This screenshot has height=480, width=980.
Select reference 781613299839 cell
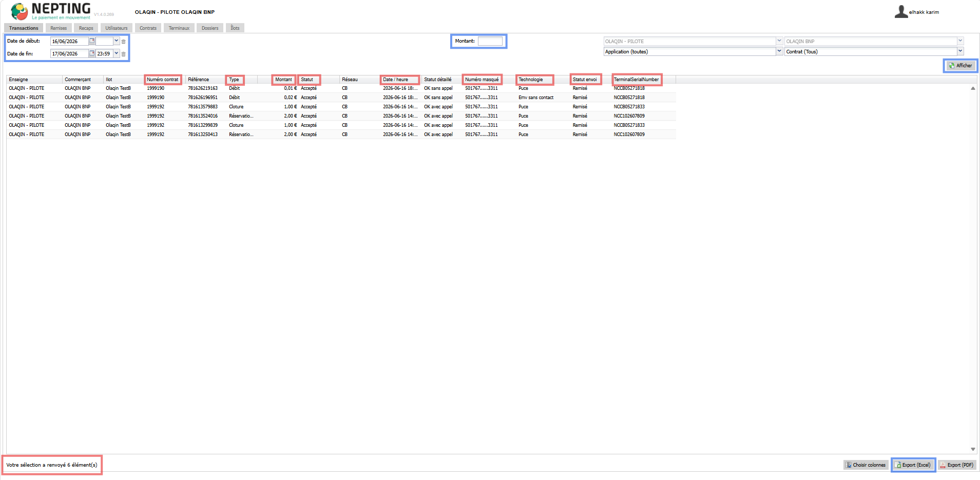pyautogui.click(x=206, y=125)
